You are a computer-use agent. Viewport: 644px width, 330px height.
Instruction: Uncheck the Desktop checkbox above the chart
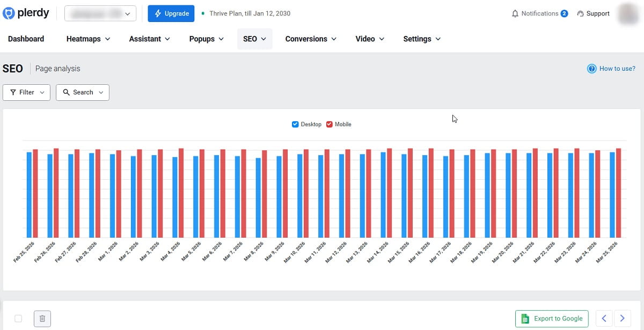pos(295,124)
